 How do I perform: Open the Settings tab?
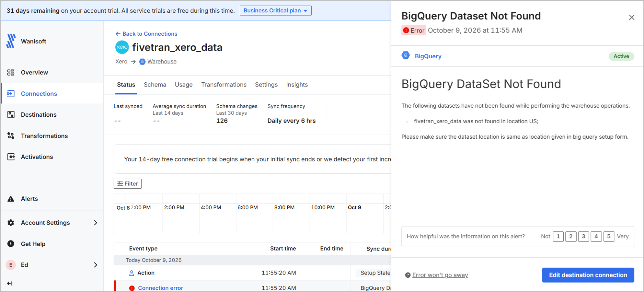266,85
